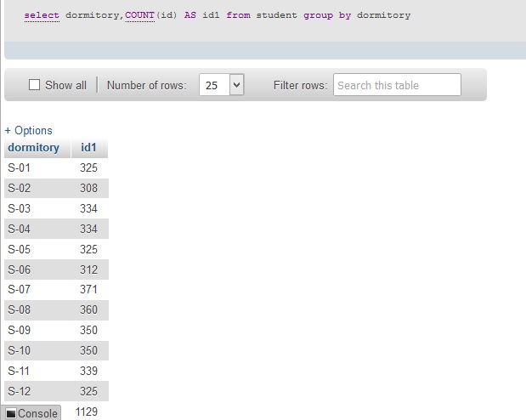Enable the Show all checkbox

click(34, 85)
